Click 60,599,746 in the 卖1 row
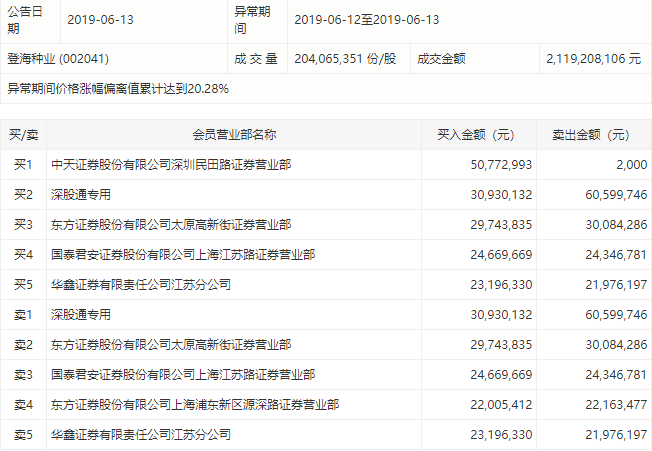652x451 pixels. (616, 315)
